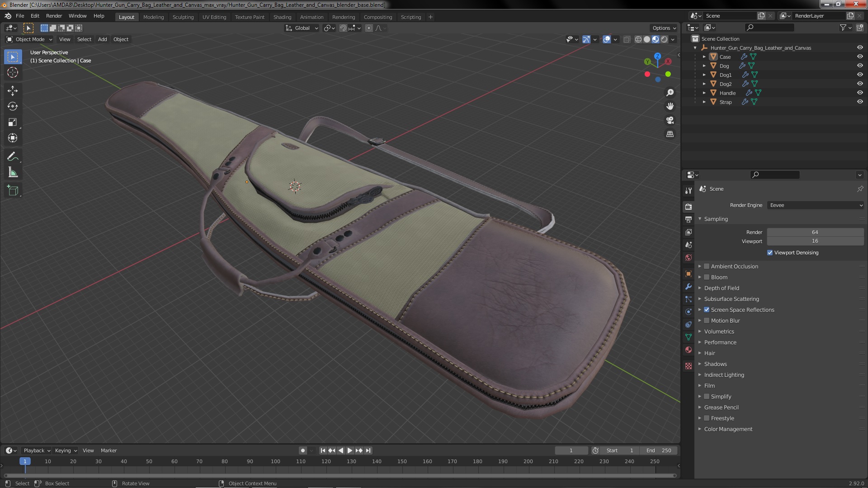
Task: Open the Object Mode dropdown
Action: pos(29,39)
